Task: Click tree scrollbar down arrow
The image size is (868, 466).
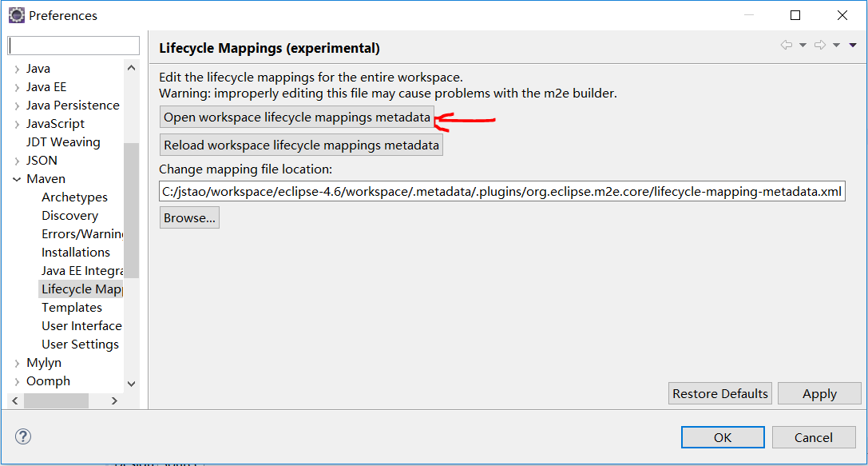Action: click(131, 384)
